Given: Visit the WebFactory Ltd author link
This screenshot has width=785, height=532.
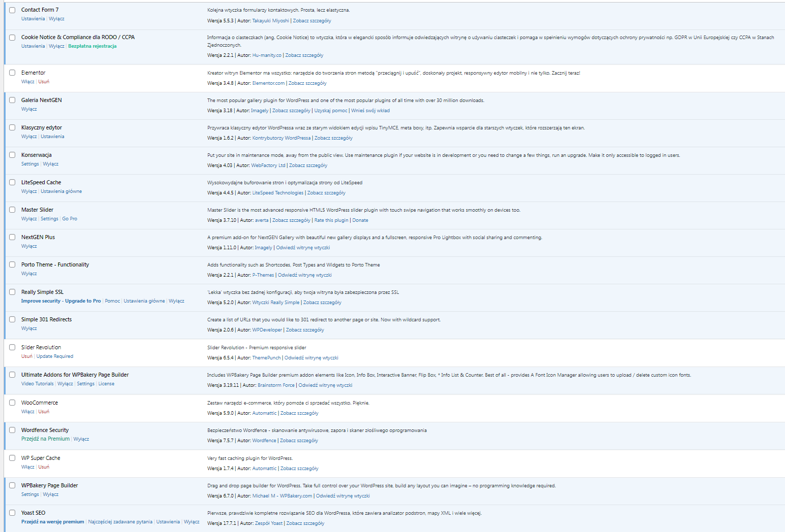Looking at the screenshot, I should pos(268,165).
